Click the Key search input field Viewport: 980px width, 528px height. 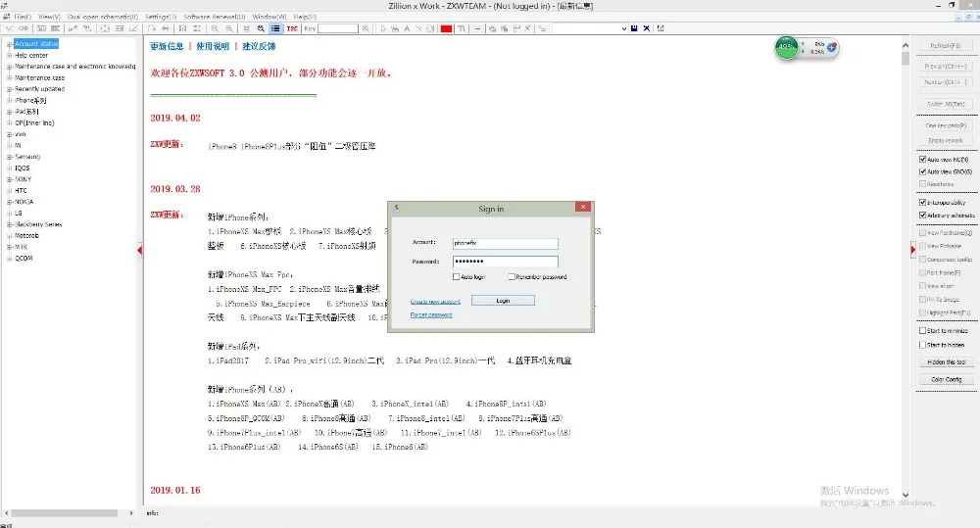pyautogui.click(x=337, y=28)
